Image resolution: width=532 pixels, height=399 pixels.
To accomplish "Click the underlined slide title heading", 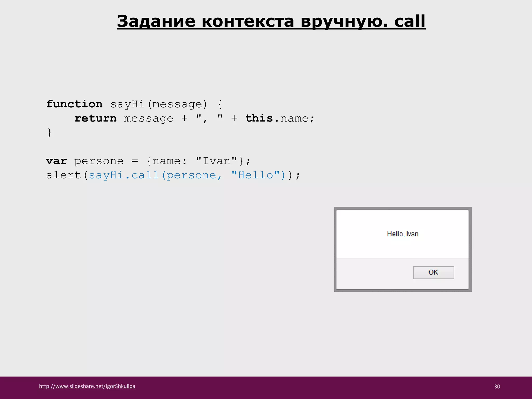I will [x=271, y=21].
